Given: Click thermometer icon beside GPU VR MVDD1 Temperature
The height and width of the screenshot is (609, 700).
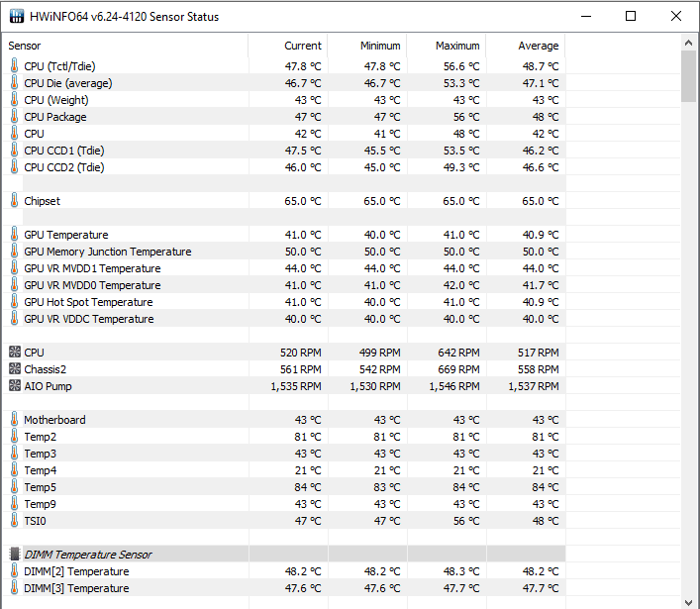Looking at the screenshot, I should click(14, 268).
